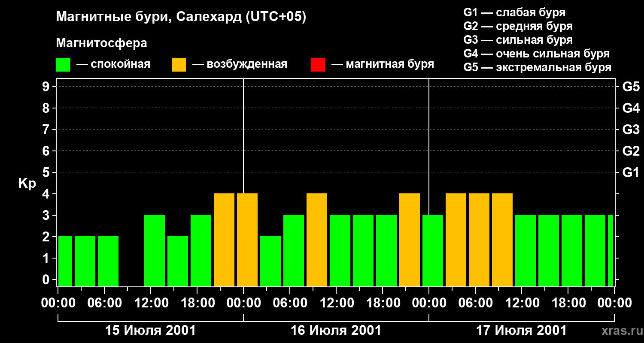Click the G4 storm-level axis label
644x343 pixels.
631,108
